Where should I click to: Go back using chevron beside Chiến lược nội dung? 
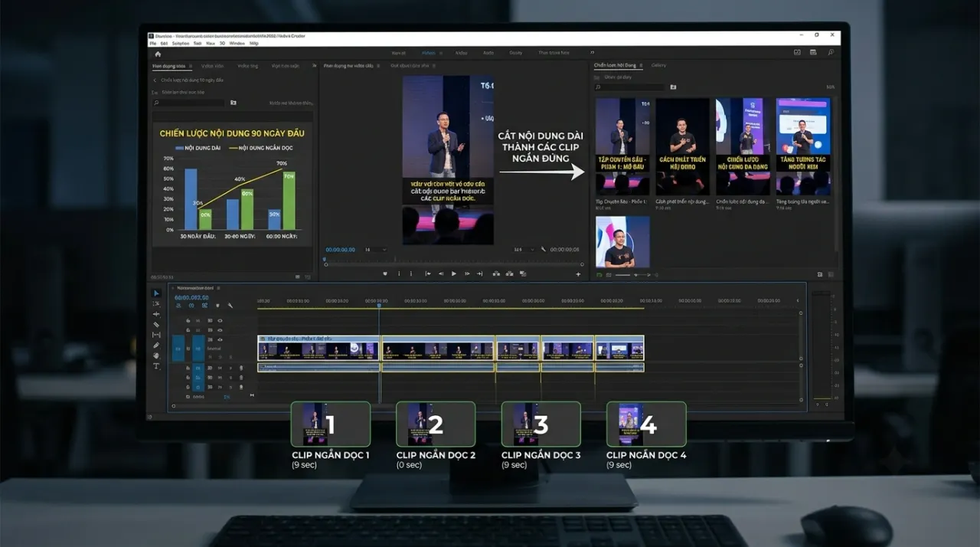tap(155, 80)
